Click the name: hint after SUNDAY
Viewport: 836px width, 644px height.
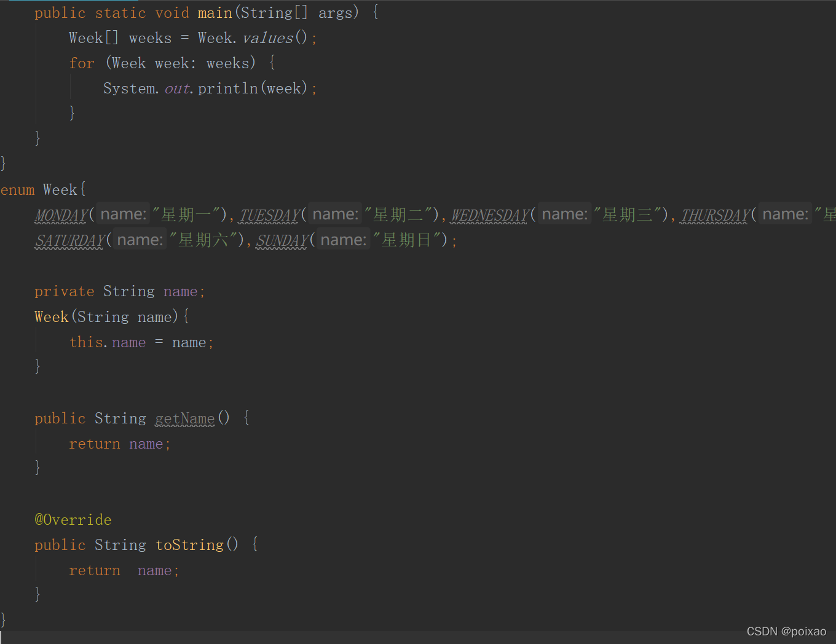344,240
